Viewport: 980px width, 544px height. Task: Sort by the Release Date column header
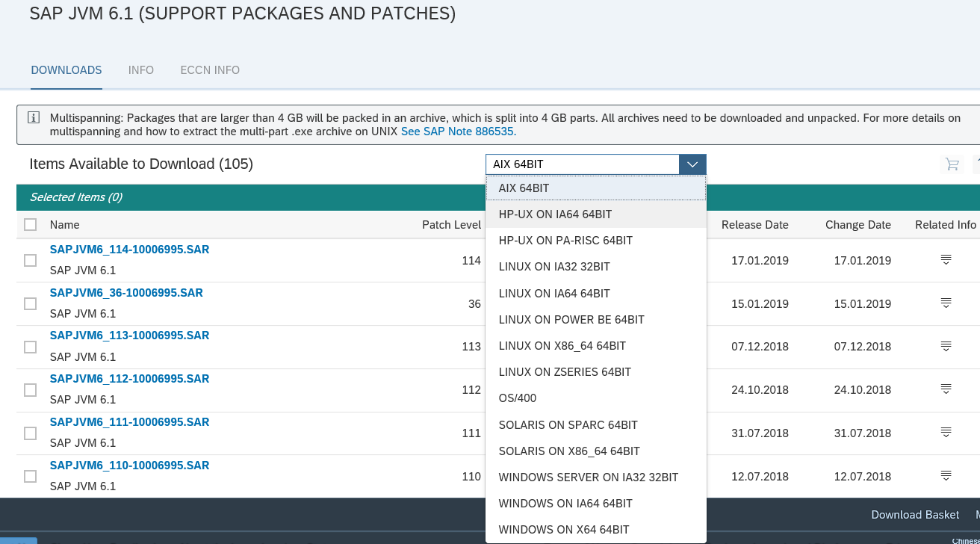click(755, 225)
